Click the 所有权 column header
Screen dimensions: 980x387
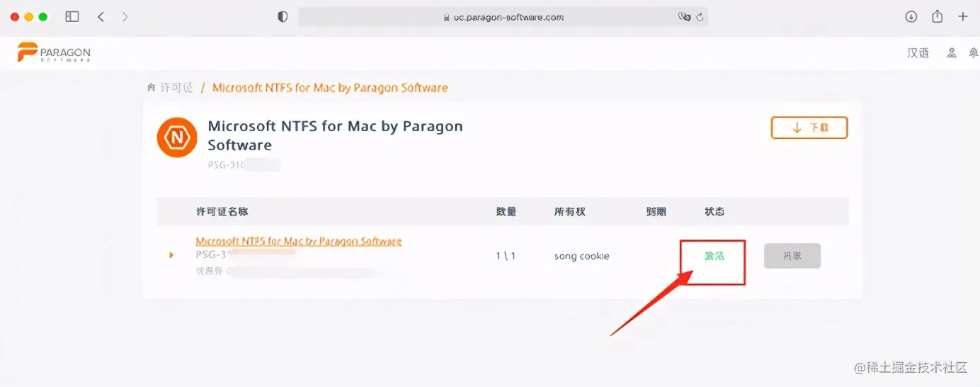click(x=570, y=212)
